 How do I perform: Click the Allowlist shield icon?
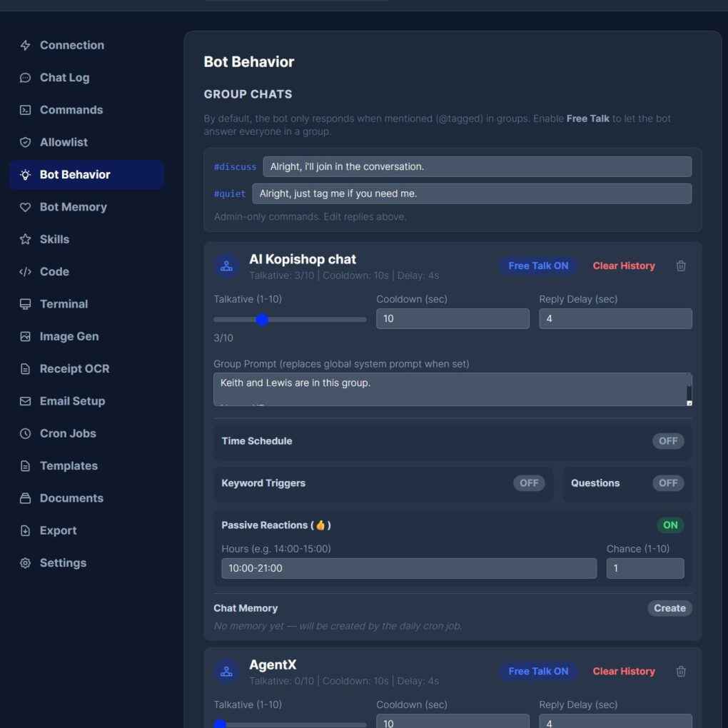point(26,143)
